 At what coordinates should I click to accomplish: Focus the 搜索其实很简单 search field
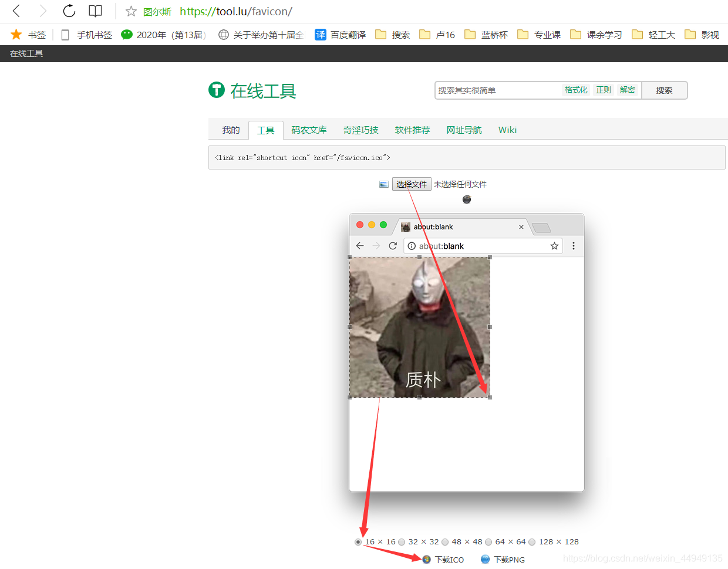point(498,90)
